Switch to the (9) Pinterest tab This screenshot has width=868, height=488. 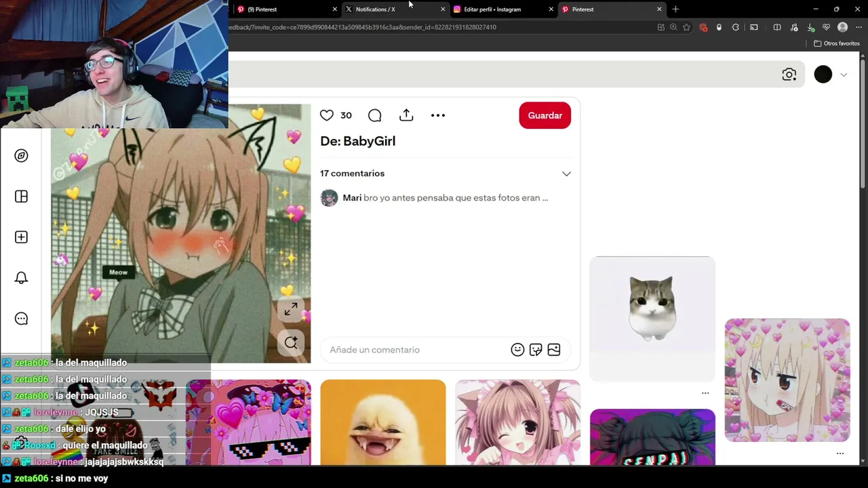(x=285, y=9)
